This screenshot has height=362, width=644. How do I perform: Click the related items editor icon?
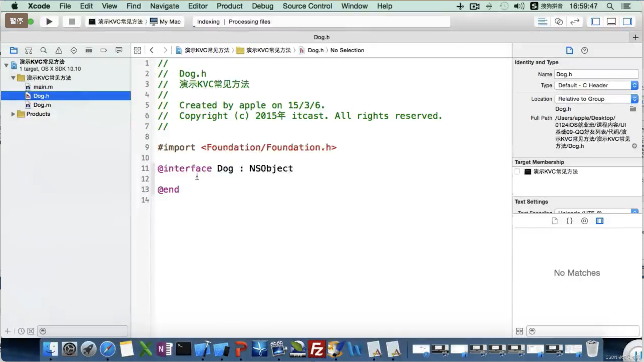click(559, 21)
